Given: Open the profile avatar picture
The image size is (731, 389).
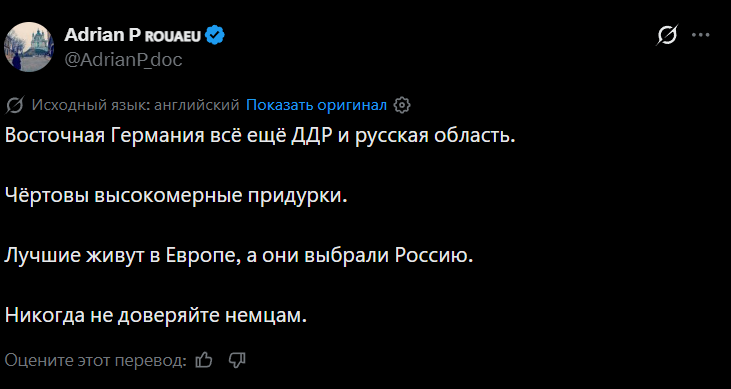Looking at the screenshot, I should [x=29, y=47].
